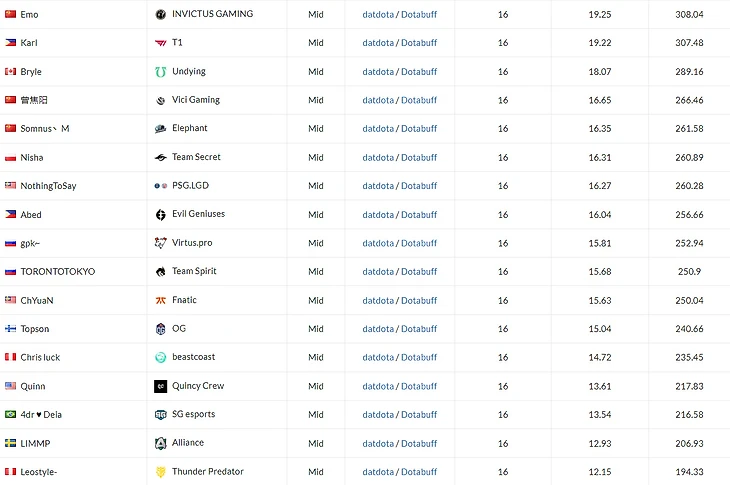Select the beastcoast team name
This screenshot has height=485, width=730.
(x=193, y=357)
